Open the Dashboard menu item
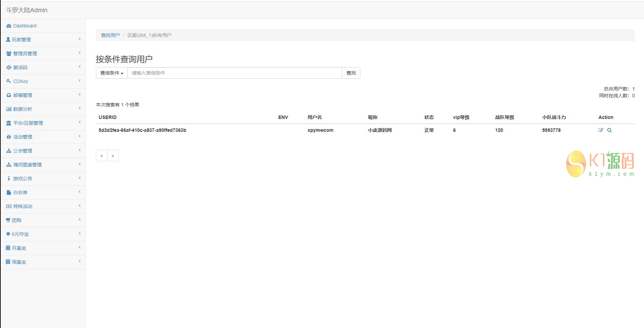 click(x=43, y=26)
